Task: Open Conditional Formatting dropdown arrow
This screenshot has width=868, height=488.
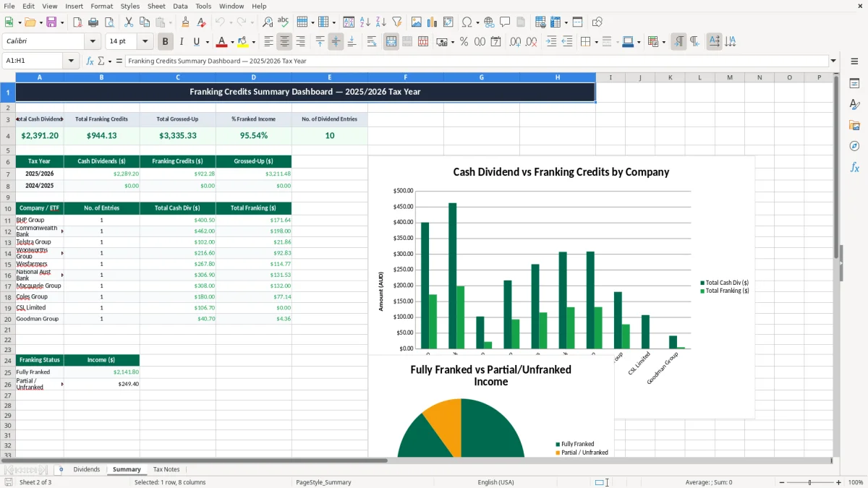Action: coord(663,42)
